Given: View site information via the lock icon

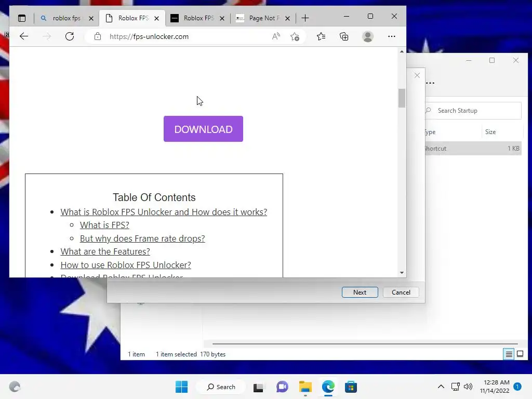Looking at the screenshot, I should tap(98, 36).
